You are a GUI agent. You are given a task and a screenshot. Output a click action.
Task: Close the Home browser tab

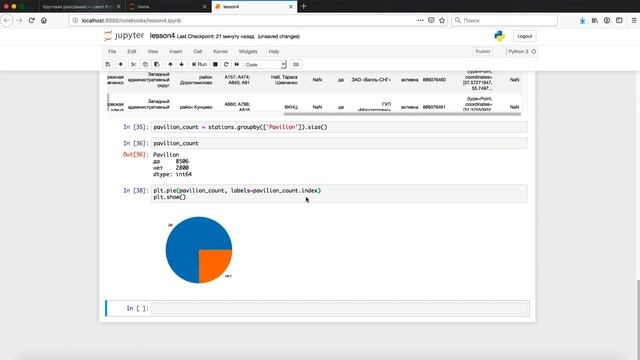204,7
